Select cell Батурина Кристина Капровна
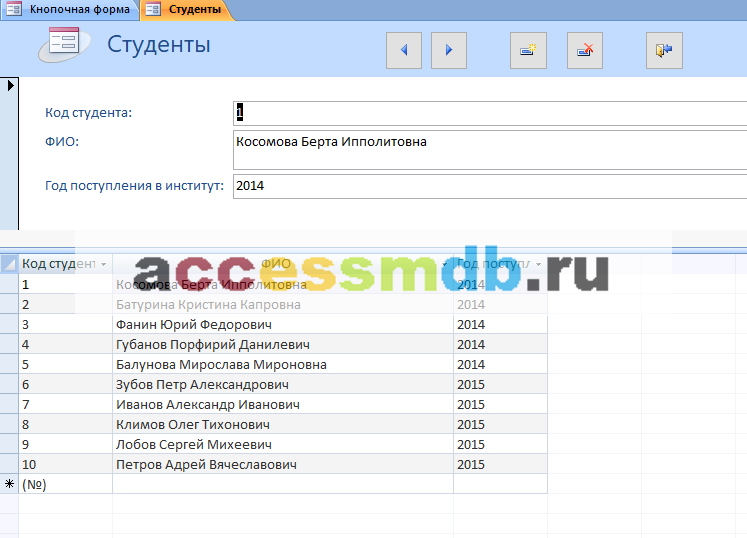 [x=283, y=305]
